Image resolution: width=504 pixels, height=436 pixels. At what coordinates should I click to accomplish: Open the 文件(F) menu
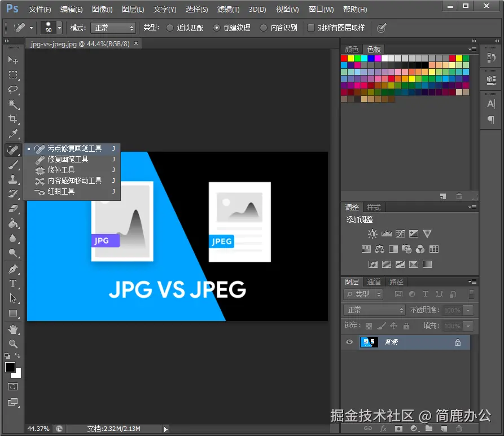(x=40, y=10)
